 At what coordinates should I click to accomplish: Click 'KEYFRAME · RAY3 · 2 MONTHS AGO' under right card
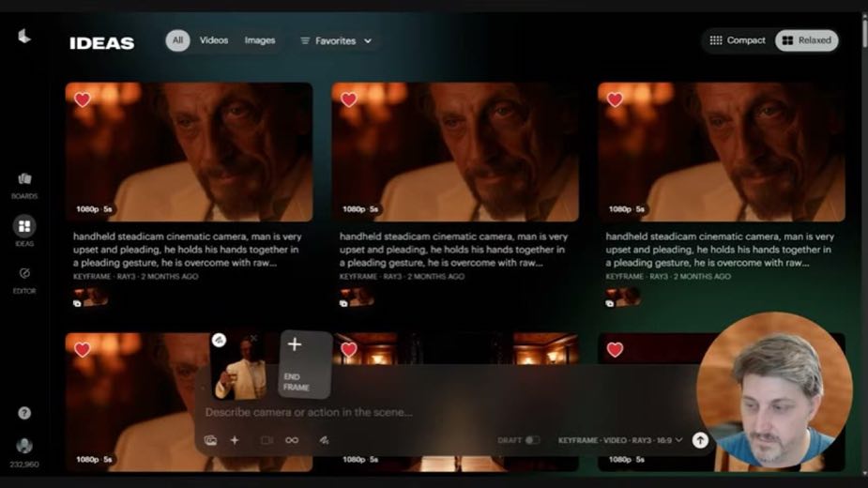pyautogui.click(x=668, y=277)
